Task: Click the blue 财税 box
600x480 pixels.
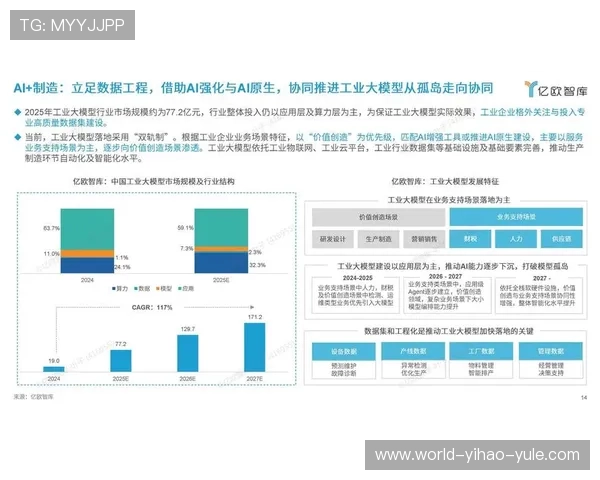Action: 470,239
